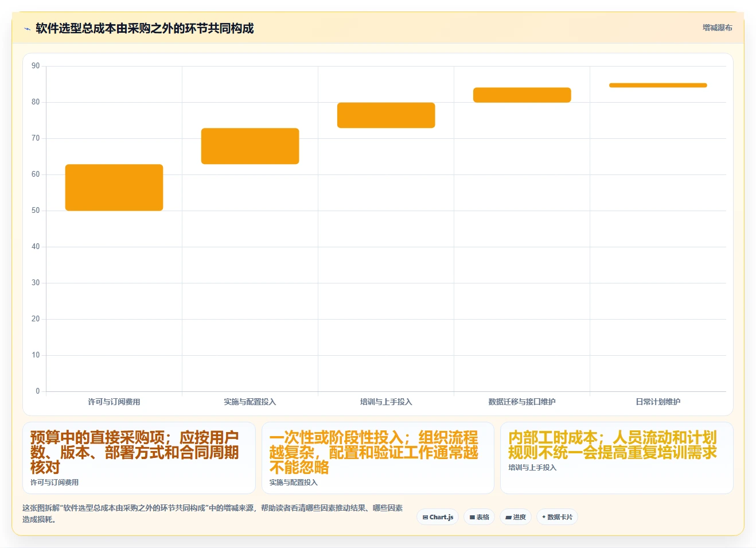The height and width of the screenshot is (548, 756).
Task: Select the 数据卡片 chip
Action: pyautogui.click(x=557, y=517)
